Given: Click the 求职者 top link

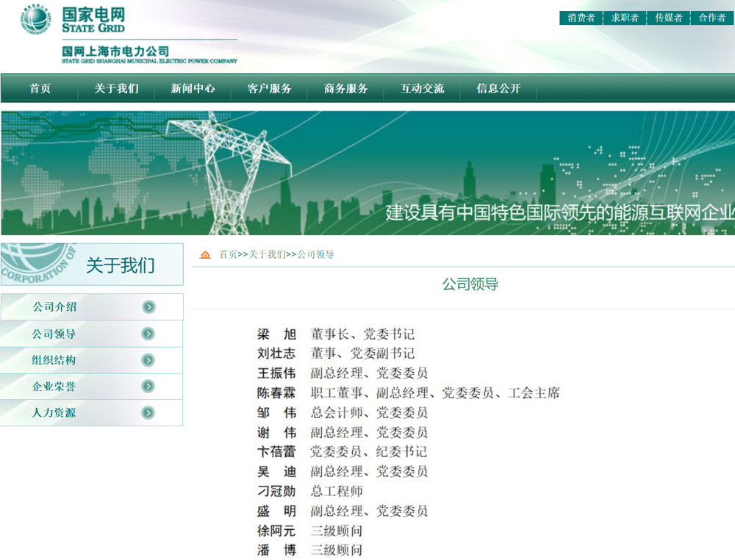Looking at the screenshot, I should 625,18.
